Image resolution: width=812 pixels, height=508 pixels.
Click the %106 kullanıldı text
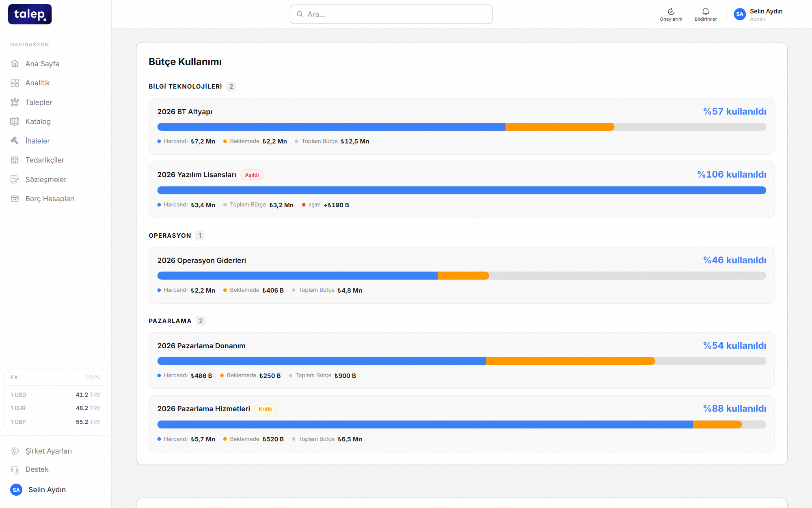pyautogui.click(x=732, y=174)
